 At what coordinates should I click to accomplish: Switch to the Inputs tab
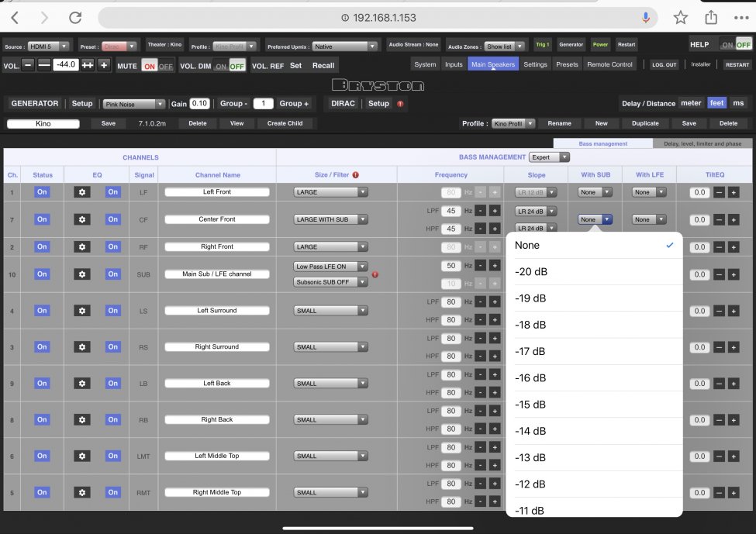coord(454,65)
